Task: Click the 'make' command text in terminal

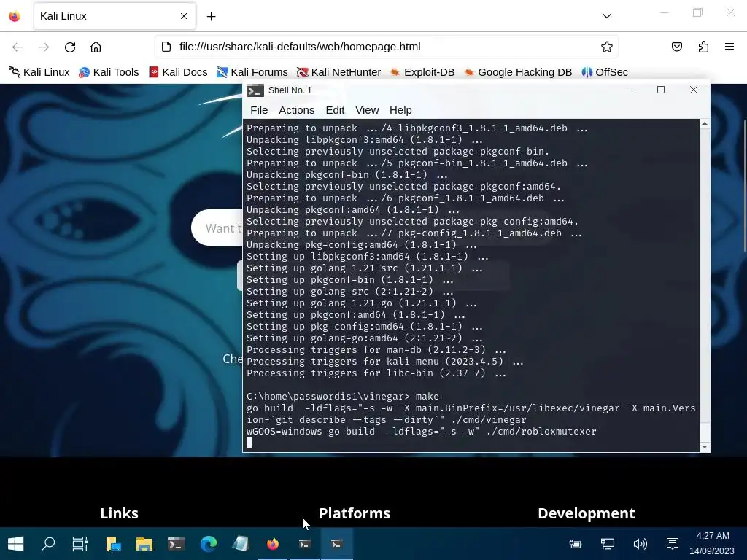Action: click(427, 396)
